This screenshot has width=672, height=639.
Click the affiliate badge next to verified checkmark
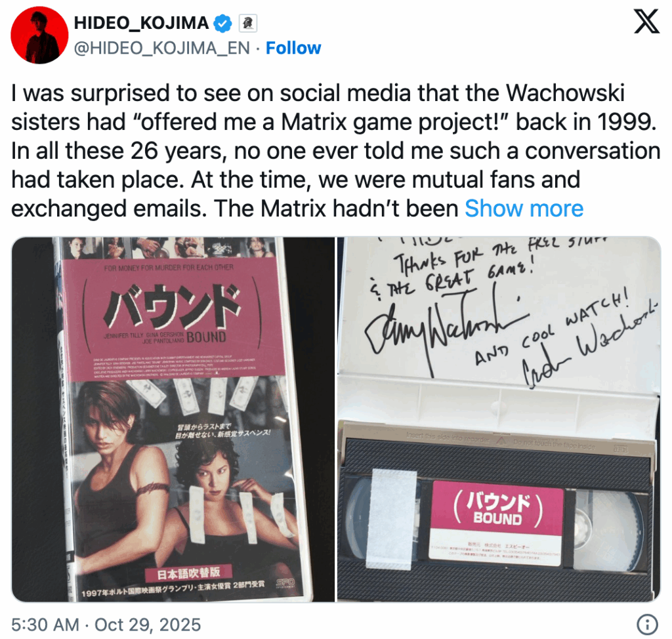pos(247,23)
